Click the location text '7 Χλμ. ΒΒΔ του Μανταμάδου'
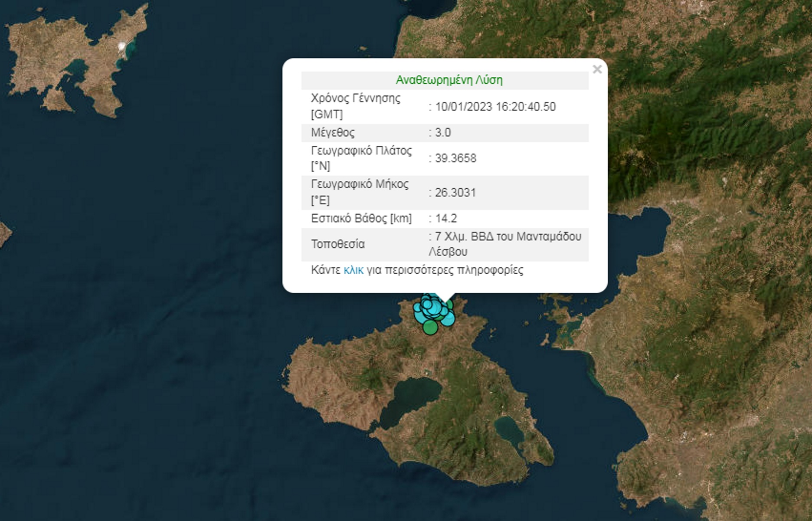Screen dimensions: 812x521 [507, 237]
